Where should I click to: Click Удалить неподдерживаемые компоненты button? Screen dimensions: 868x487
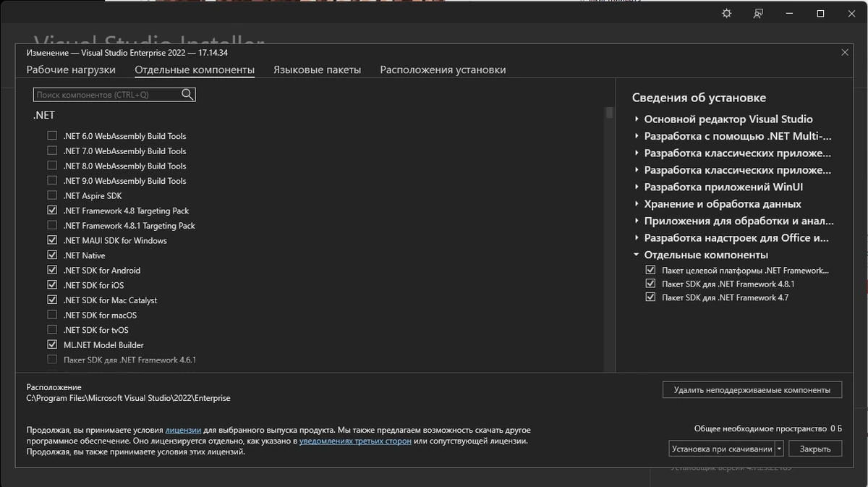tap(752, 389)
